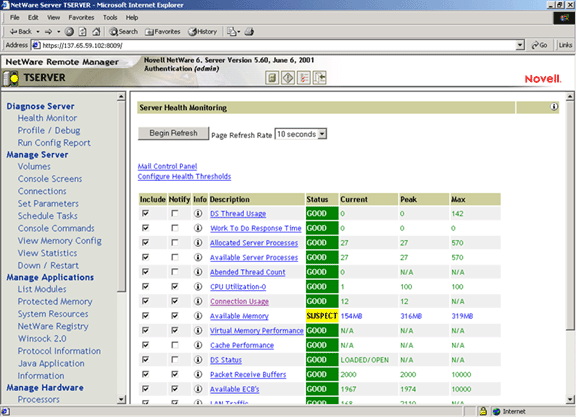The image size is (576, 417).
Task: Click the info icon for Allocated Server Processes
Action: tap(198, 243)
